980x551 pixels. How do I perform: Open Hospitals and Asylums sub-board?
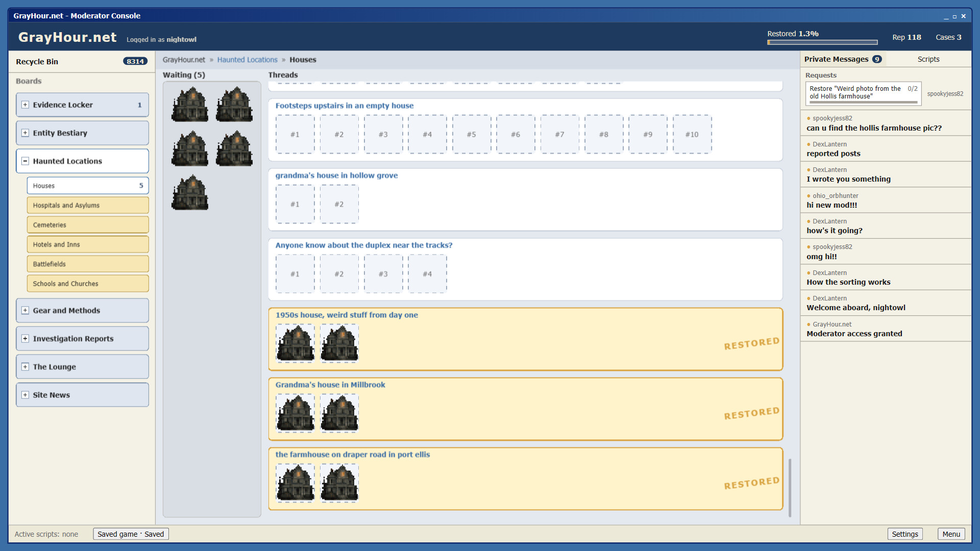click(x=88, y=205)
